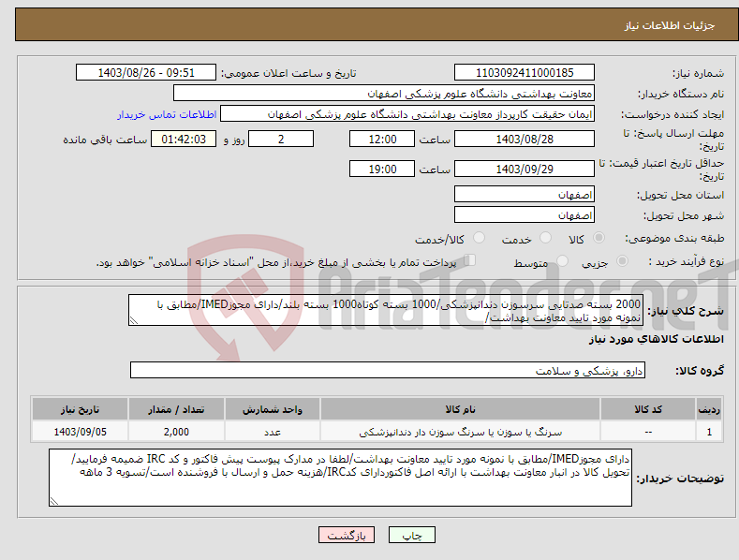Click the need date cell 1403/09/05

click(x=81, y=432)
